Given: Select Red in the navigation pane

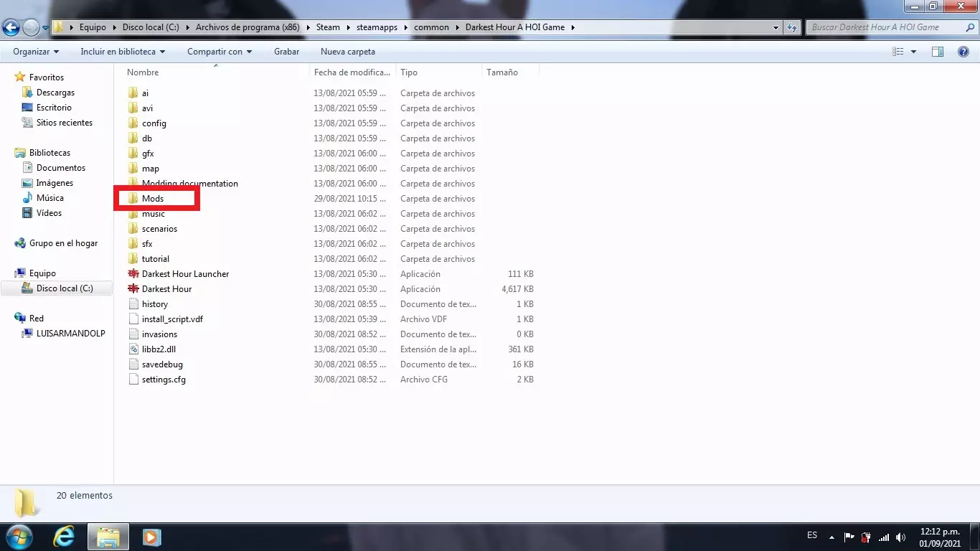Looking at the screenshot, I should pyautogui.click(x=37, y=319).
